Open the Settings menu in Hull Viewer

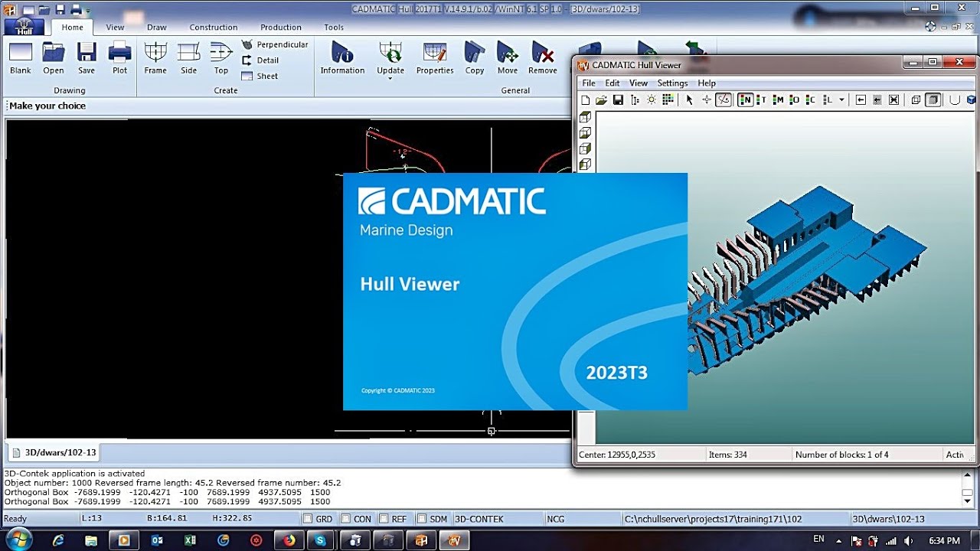point(672,83)
